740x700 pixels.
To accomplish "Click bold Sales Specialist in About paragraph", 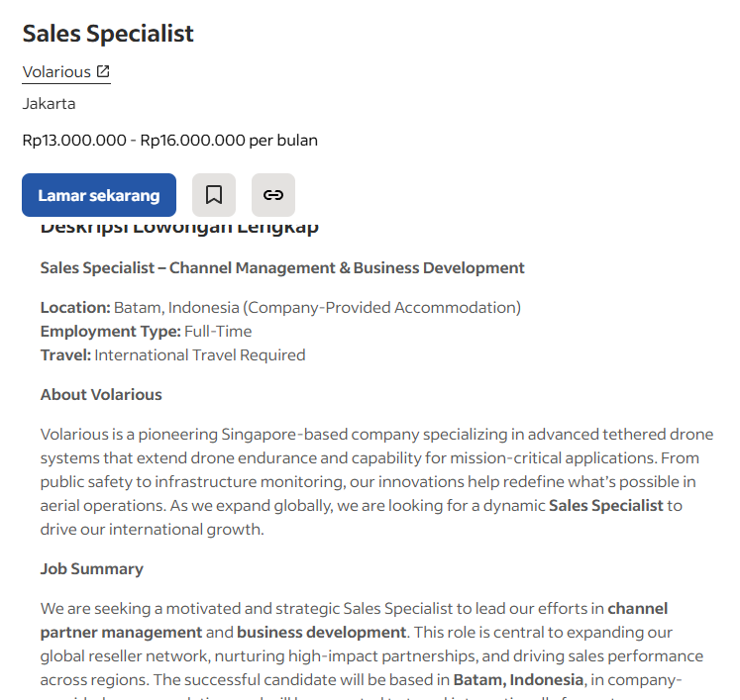I will click(605, 505).
